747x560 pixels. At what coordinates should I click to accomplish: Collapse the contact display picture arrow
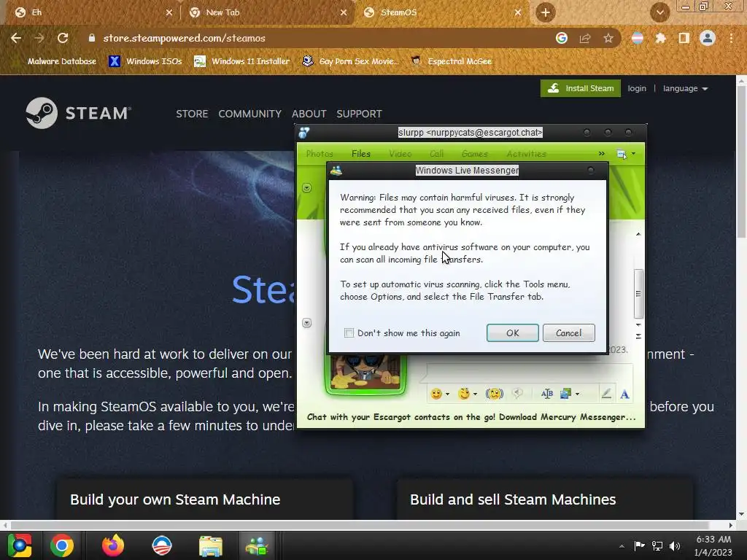click(x=307, y=187)
